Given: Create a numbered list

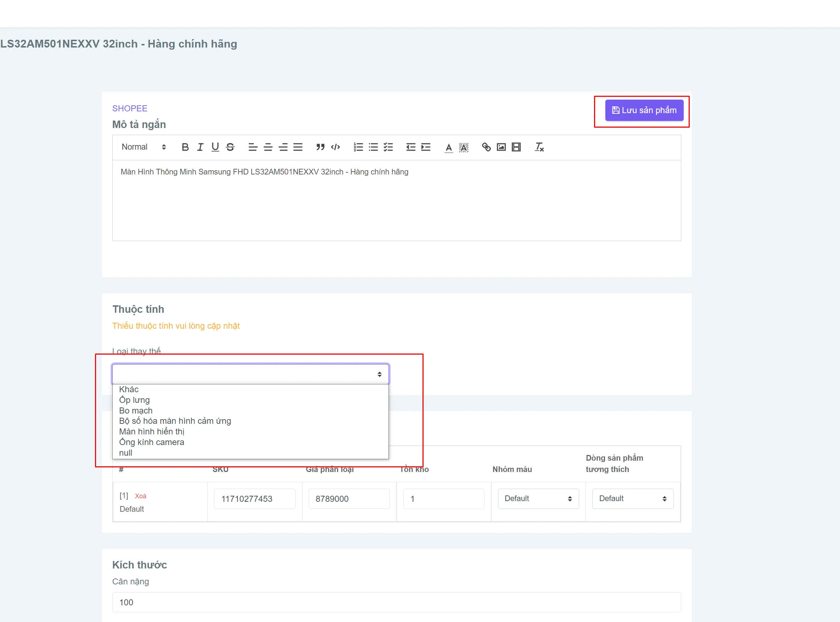Looking at the screenshot, I should [x=358, y=147].
